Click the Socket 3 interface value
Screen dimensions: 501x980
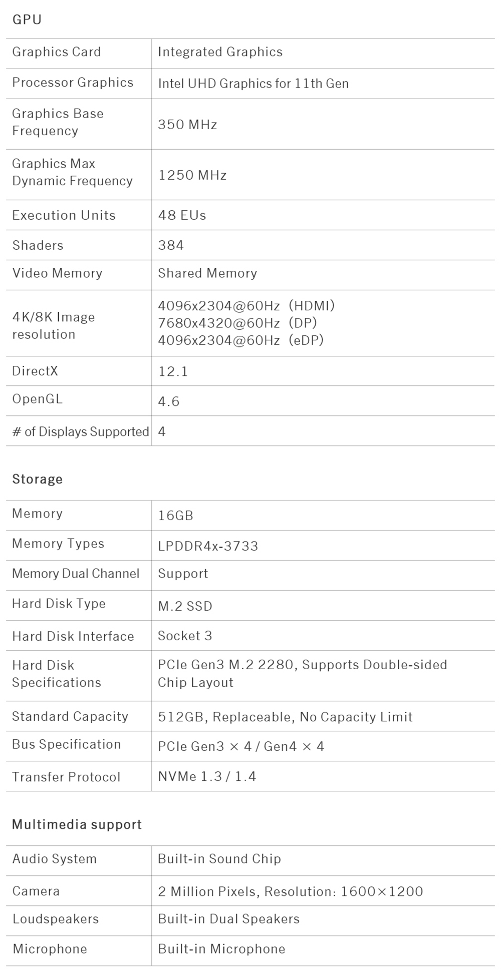point(185,636)
